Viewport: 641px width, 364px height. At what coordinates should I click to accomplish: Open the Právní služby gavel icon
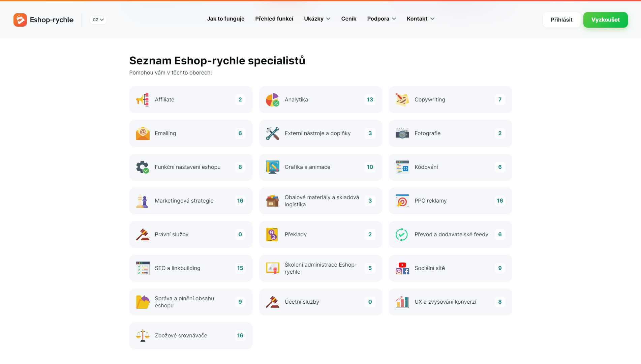(x=143, y=235)
